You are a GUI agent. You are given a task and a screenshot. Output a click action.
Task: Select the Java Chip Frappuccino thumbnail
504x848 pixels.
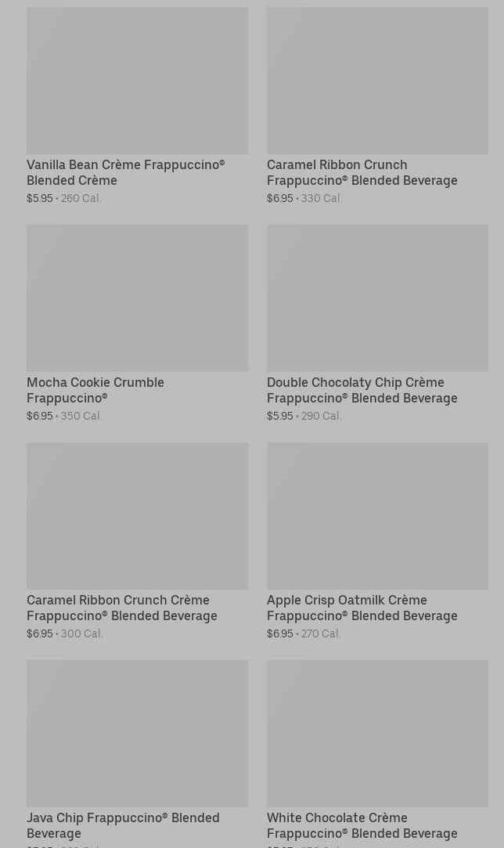[x=137, y=733]
